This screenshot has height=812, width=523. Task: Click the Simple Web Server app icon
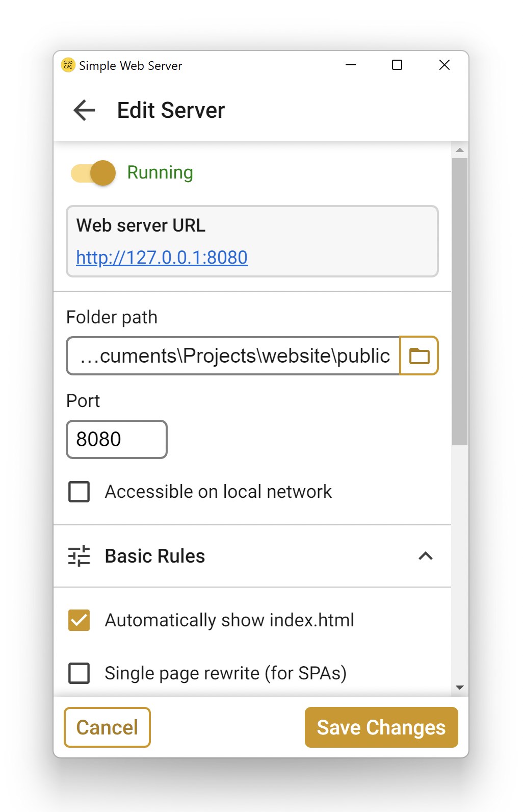pyautogui.click(x=68, y=65)
